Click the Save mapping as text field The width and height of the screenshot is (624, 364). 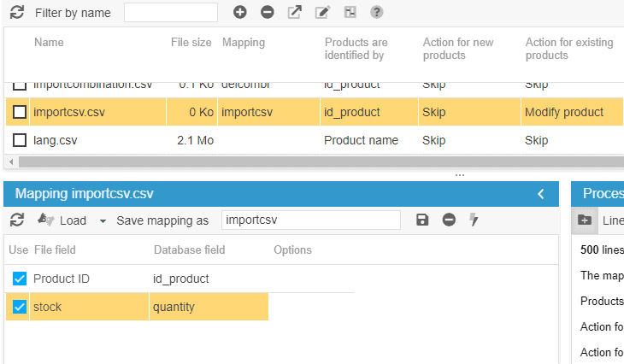coord(310,220)
